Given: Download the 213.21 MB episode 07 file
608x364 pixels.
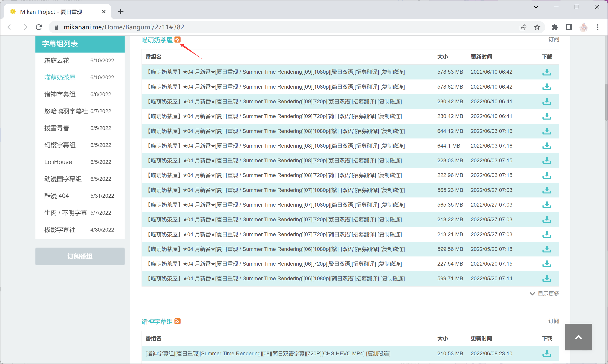Looking at the screenshot, I should (547, 234).
